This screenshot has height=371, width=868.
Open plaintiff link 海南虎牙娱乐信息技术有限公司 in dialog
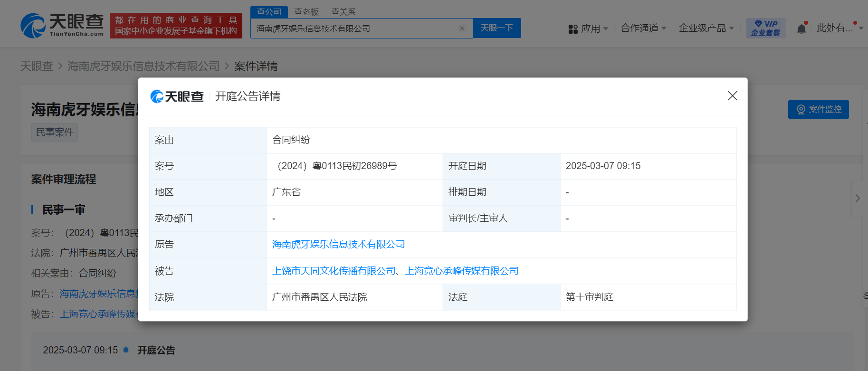pos(338,244)
